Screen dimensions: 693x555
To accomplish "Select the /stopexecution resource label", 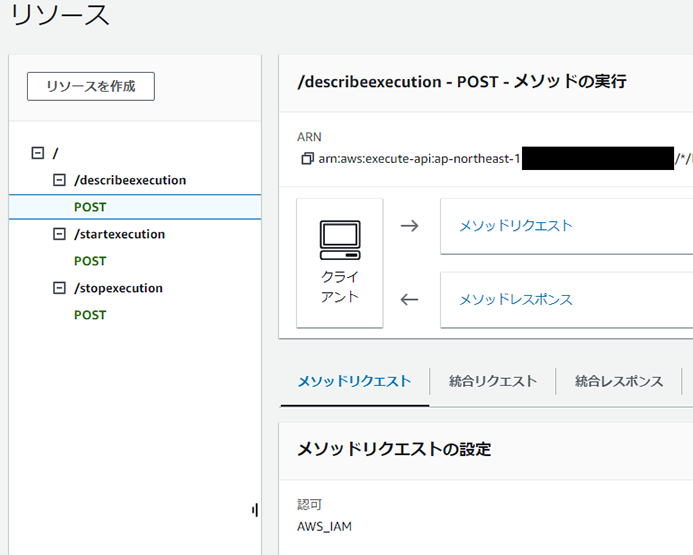I will tap(119, 288).
